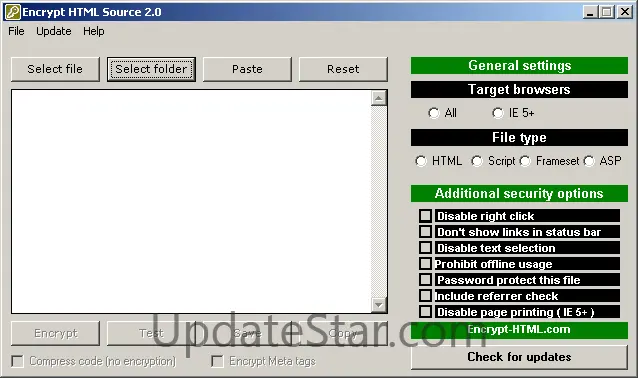Click inside the HTML source text area
Image resolution: width=638 pixels, height=378 pixels.
191,201
